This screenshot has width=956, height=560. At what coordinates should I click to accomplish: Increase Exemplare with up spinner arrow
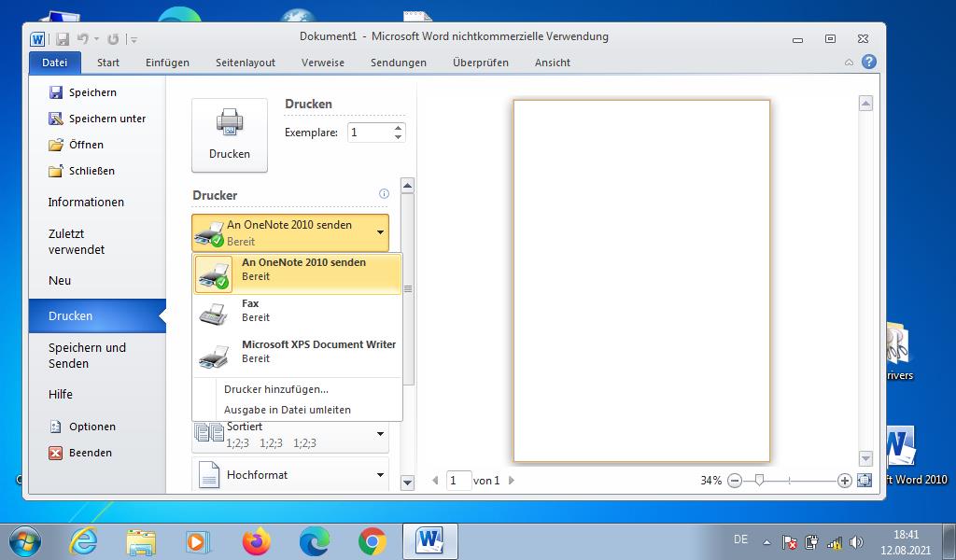point(398,128)
